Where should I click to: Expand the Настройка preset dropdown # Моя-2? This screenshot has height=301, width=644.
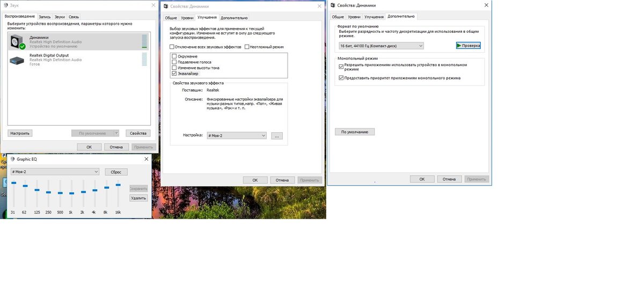tap(237, 135)
